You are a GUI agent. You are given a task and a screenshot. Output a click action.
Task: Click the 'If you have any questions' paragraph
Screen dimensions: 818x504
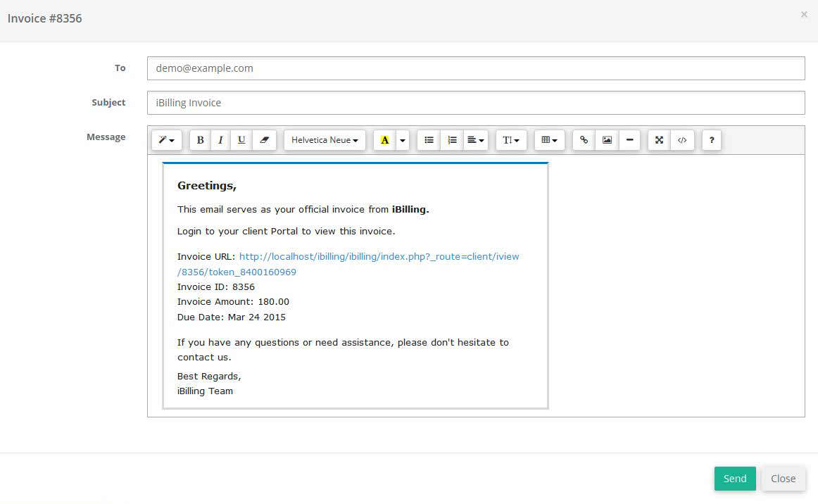click(x=343, y=350)
